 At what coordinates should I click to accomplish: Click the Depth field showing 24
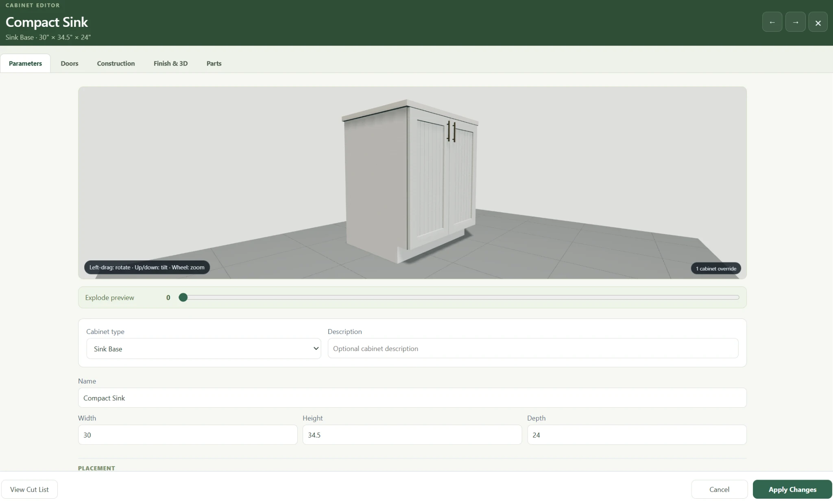(x=637, y=435)
